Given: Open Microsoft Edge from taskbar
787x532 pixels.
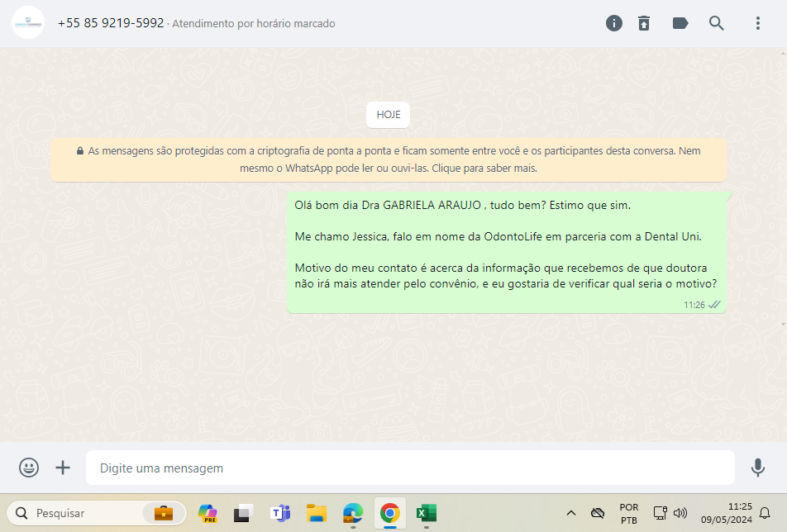Looking at the screenshot, I should 353,513.
